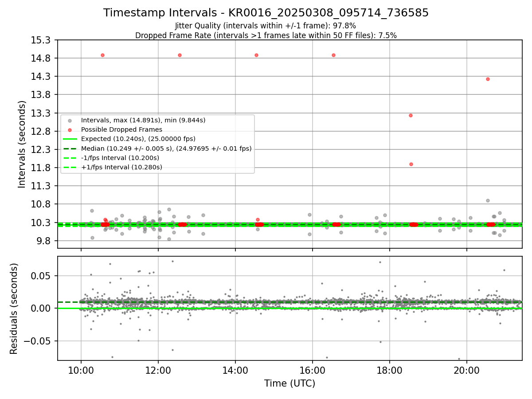Image resolution: width=532 pixels, height=399 pixels.
Task: Click the plot title 'Timestamp Intervals - KR0016_20250308_095714_736585'
Action: click(x=266, y=13)
